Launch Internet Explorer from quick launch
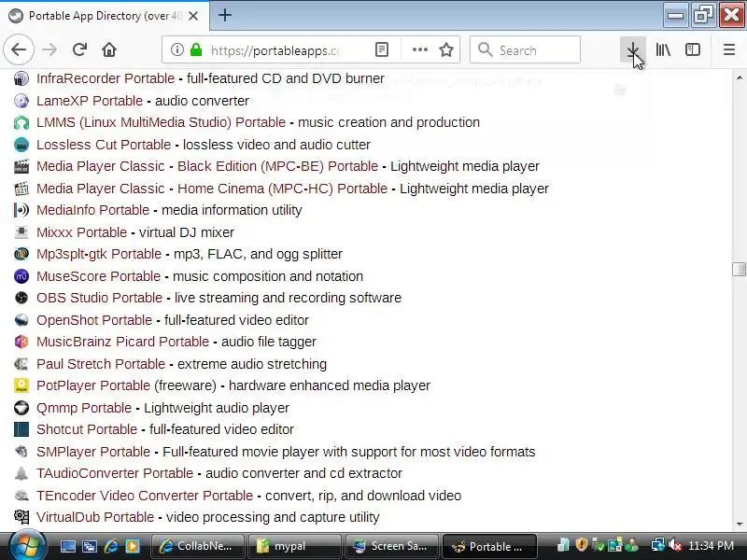 (111, 546)
